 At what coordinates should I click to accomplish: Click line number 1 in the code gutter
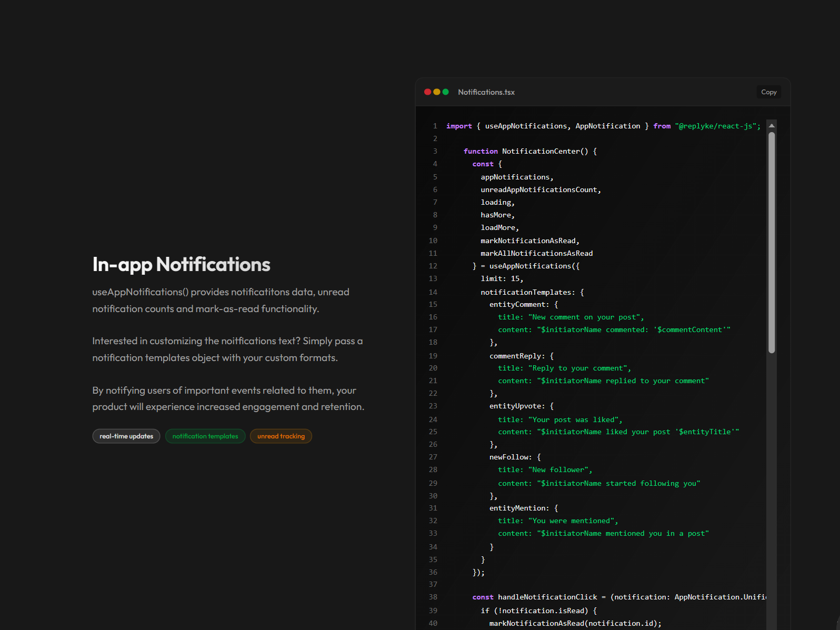[x=435, y=126]
